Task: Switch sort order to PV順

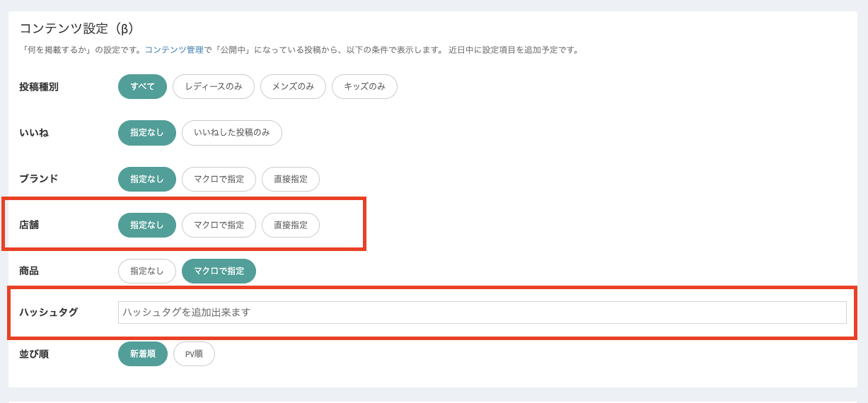Action: [194, 354]
